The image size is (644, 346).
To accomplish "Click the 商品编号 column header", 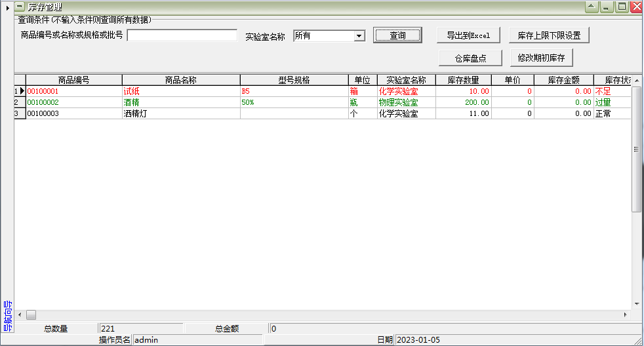I will click(74, 80).
